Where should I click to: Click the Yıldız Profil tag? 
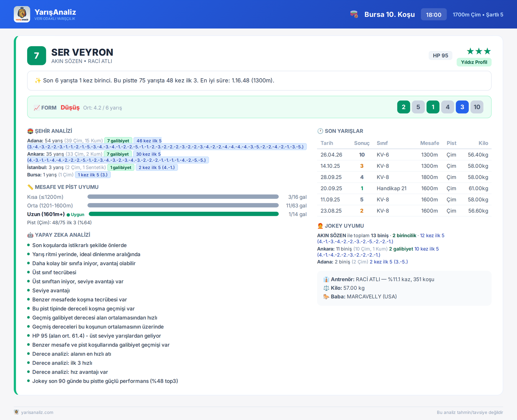point(474,62)
